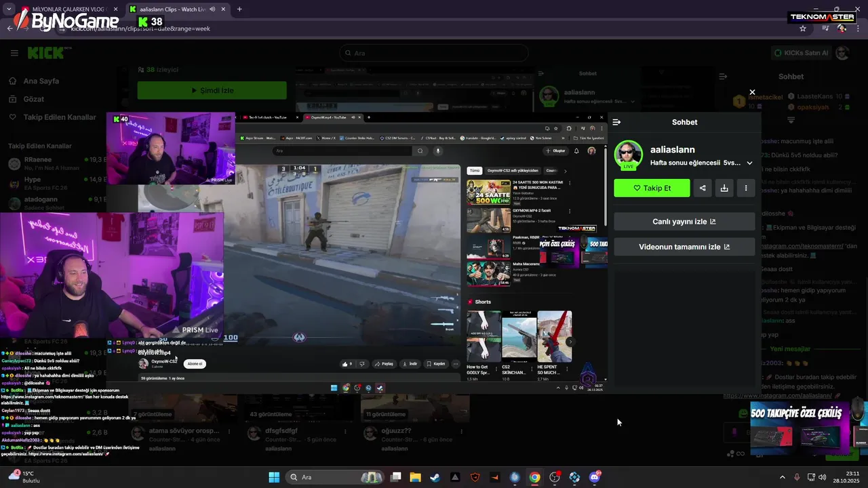Viewport: 868px width, 488px height.
Task: Open Steam from the taskbar
Action: (435, 477)
